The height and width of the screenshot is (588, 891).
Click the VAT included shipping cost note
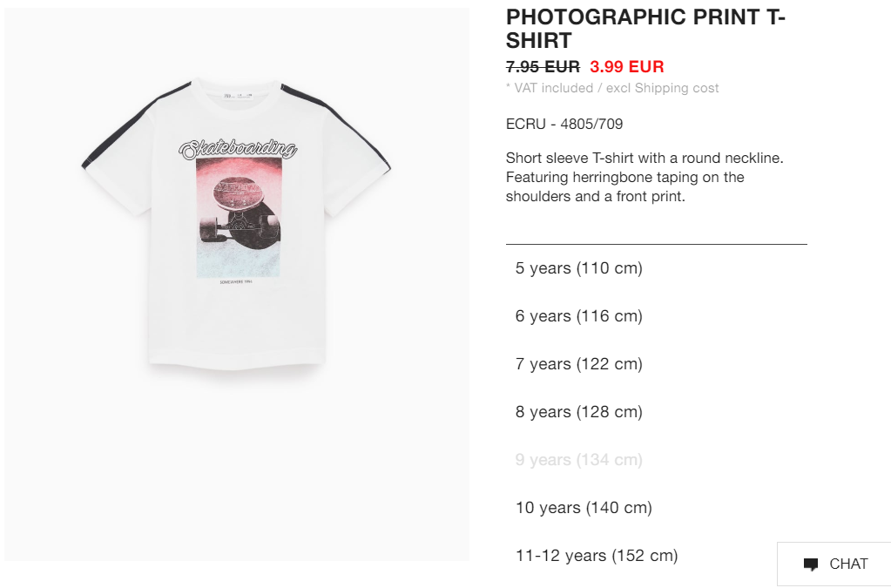pyautogui.click(x=612, y=88)
